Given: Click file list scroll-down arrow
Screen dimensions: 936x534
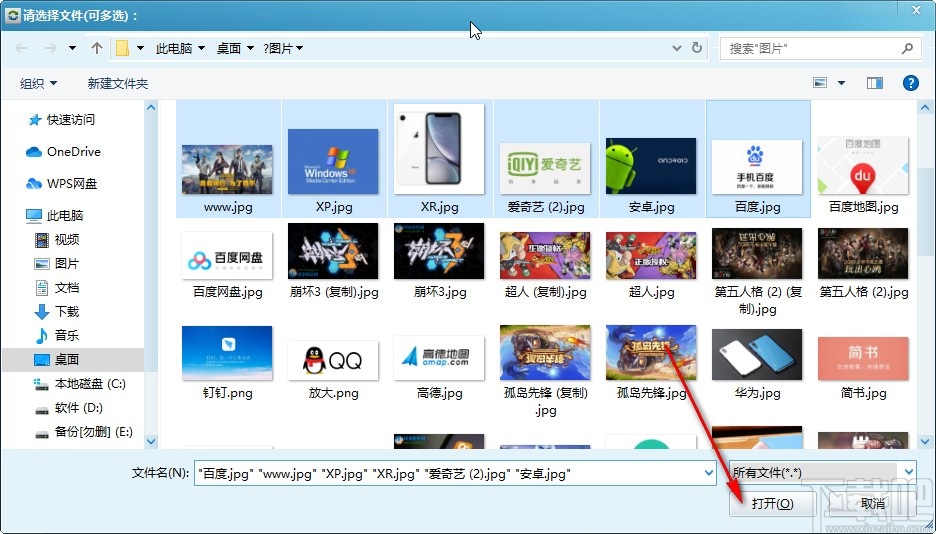Looking at the screenshot, I should [x=925, y=442].
